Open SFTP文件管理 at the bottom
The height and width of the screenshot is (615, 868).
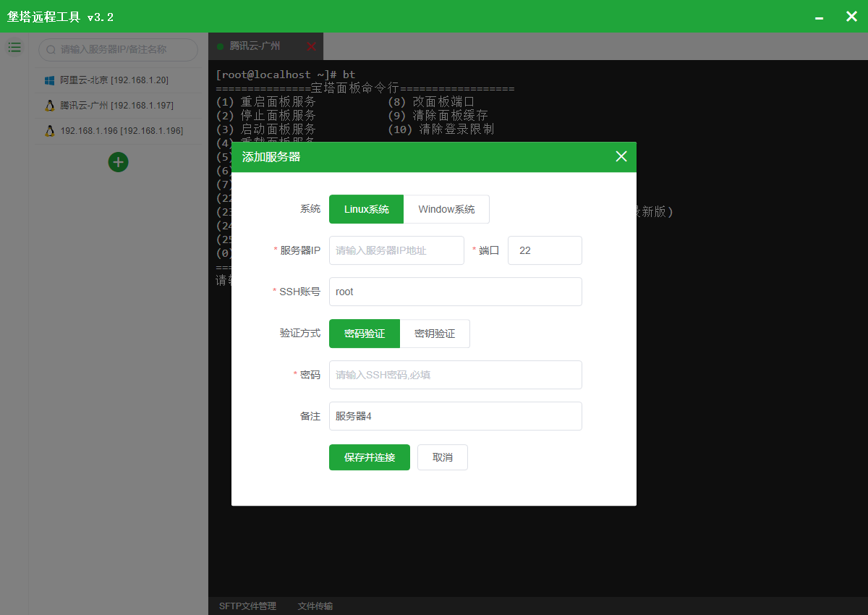coord(247,606)
